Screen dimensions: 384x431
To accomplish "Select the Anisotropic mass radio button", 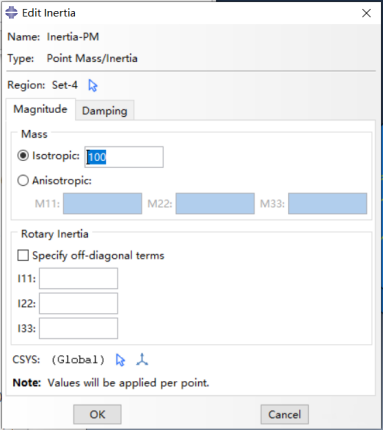I will (23, 181).
